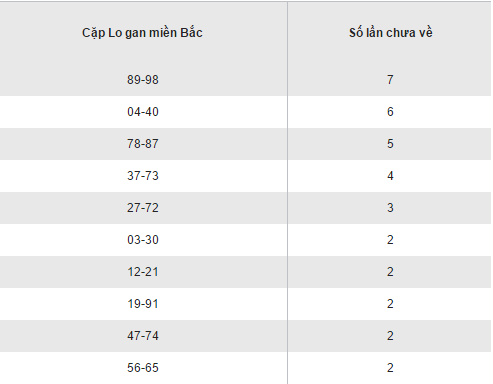
Task: Click the count value 2 for 03-30
Action: point(390,240)
